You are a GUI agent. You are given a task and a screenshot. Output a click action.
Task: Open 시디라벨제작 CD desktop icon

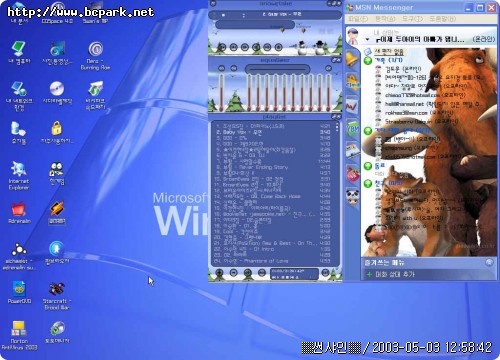point(57,93)
